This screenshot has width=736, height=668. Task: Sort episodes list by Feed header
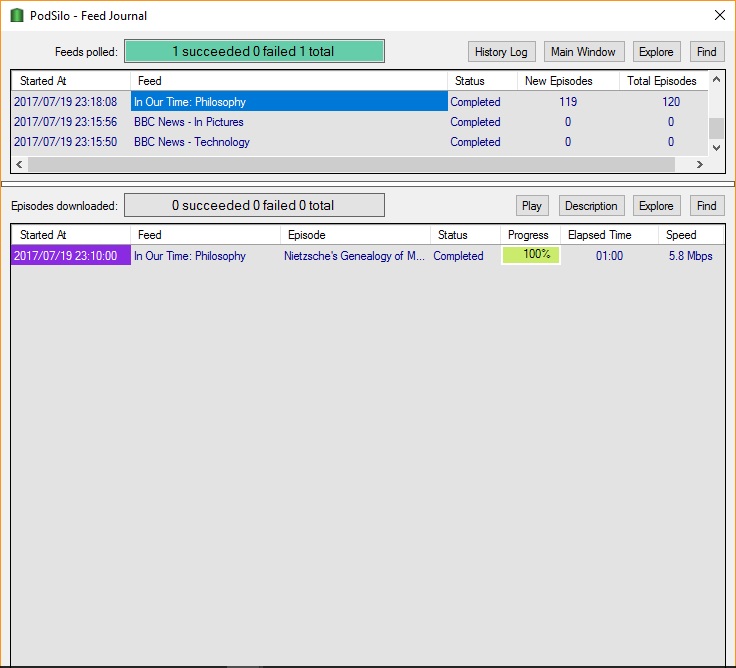click(205, 235)
